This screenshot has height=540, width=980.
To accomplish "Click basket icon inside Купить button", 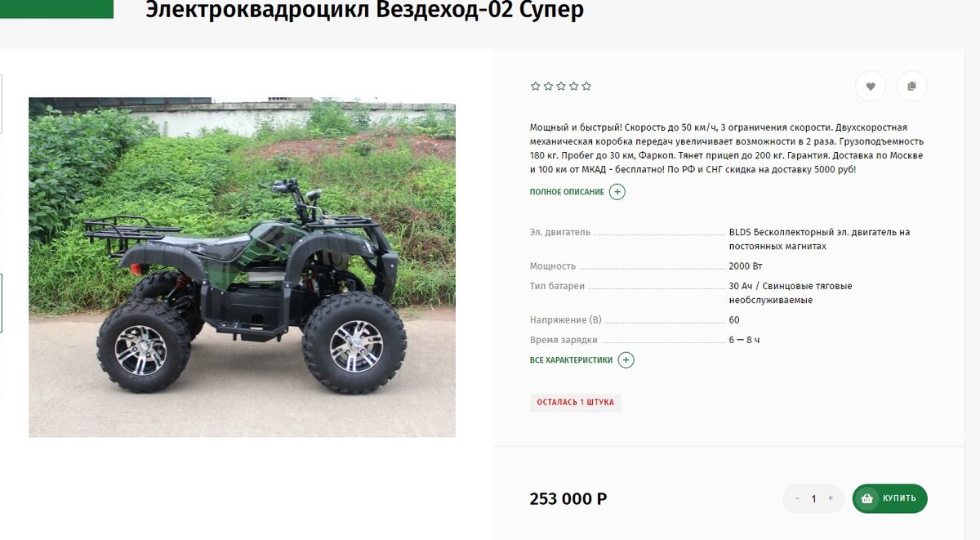I will pyautogui.click(x=866, y=498).
